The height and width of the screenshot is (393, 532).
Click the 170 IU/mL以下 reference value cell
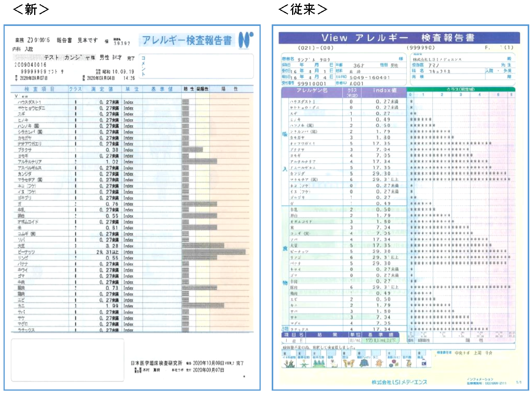point(381,340)
